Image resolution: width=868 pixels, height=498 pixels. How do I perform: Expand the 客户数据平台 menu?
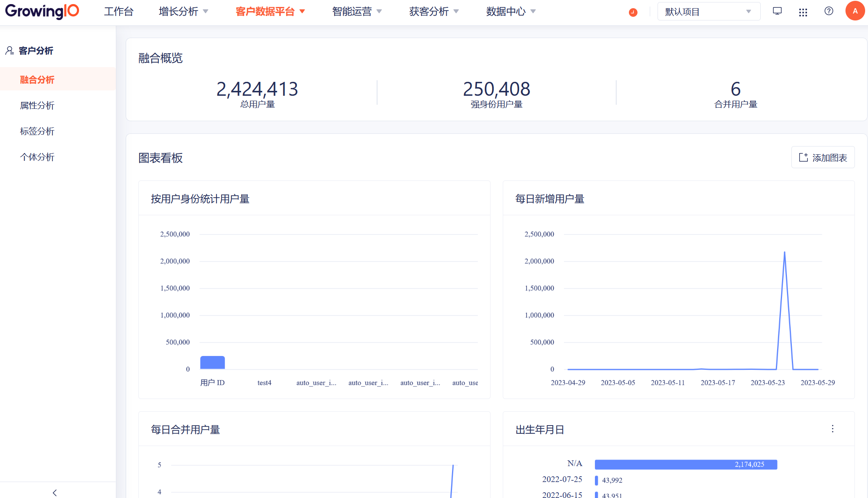270,11
